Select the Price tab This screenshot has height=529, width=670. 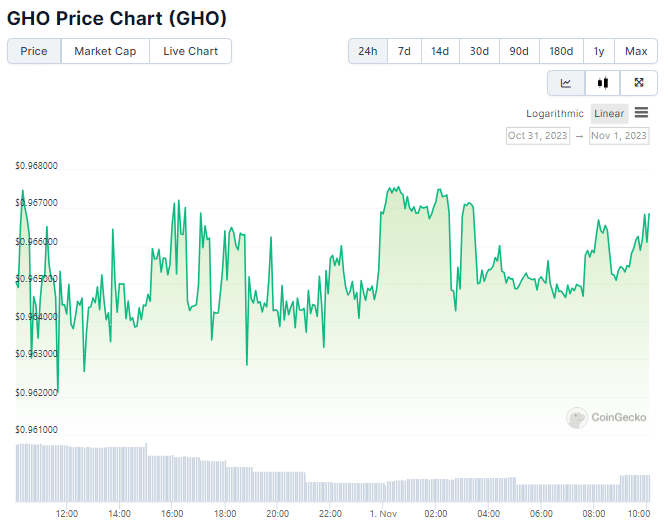point(34,51)
